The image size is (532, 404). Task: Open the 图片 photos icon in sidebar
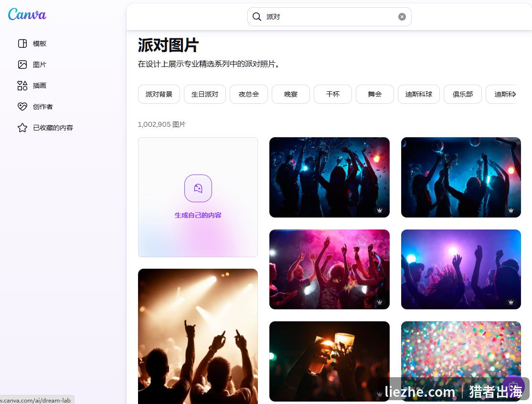coord(22,65)
